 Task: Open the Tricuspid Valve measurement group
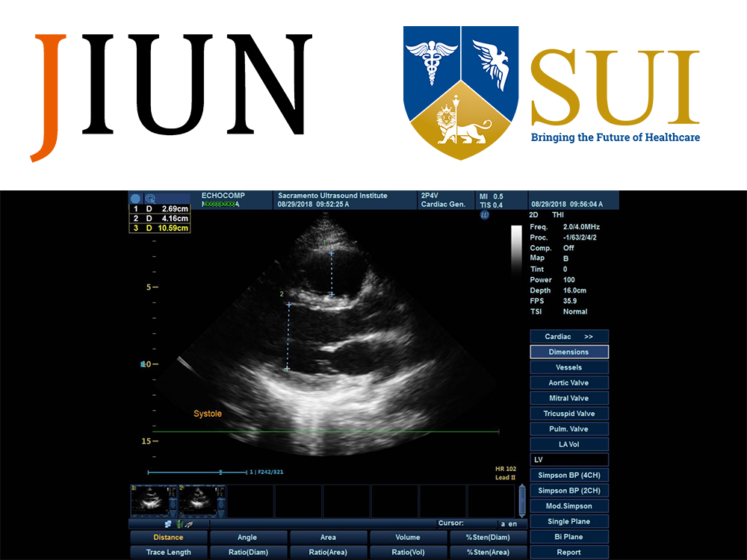pos(569,414)
